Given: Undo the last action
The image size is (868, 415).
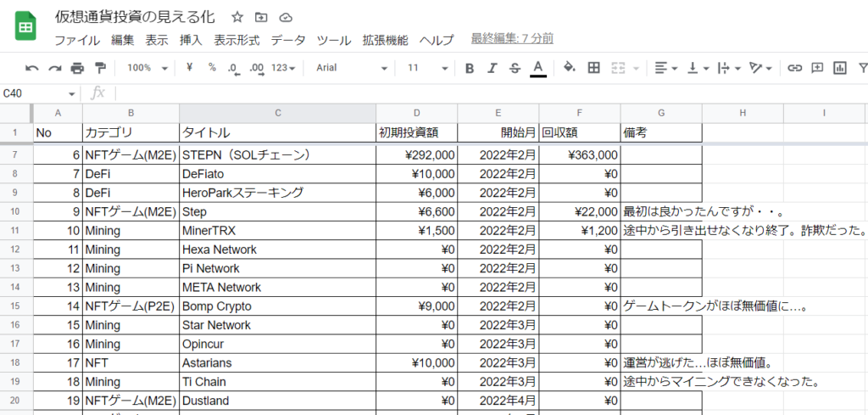Looking at the screenshot, I should 32,68.
